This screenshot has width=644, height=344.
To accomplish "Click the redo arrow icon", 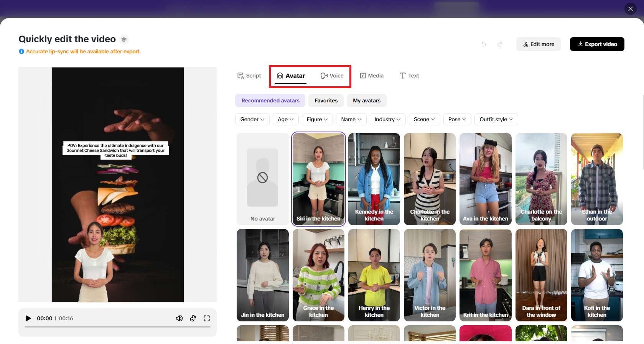I will click(500, 44).
